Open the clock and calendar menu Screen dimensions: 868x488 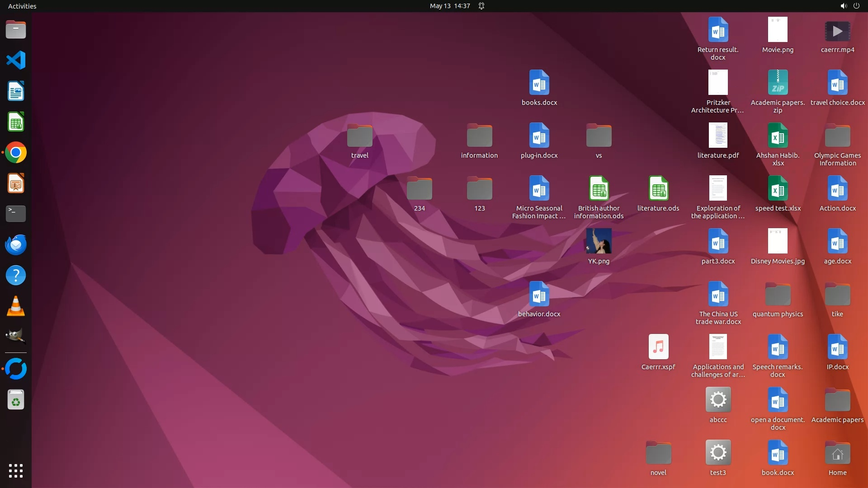point(449,6)
